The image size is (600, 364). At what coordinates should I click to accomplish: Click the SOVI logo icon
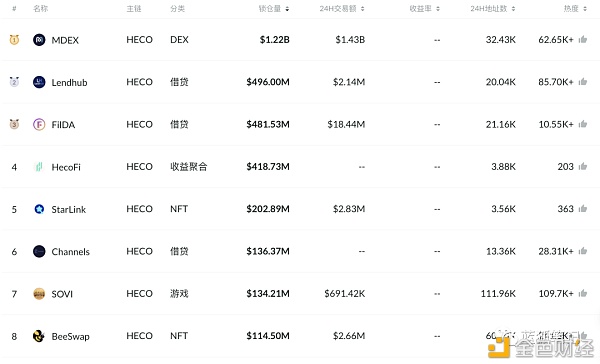point(39,294)
